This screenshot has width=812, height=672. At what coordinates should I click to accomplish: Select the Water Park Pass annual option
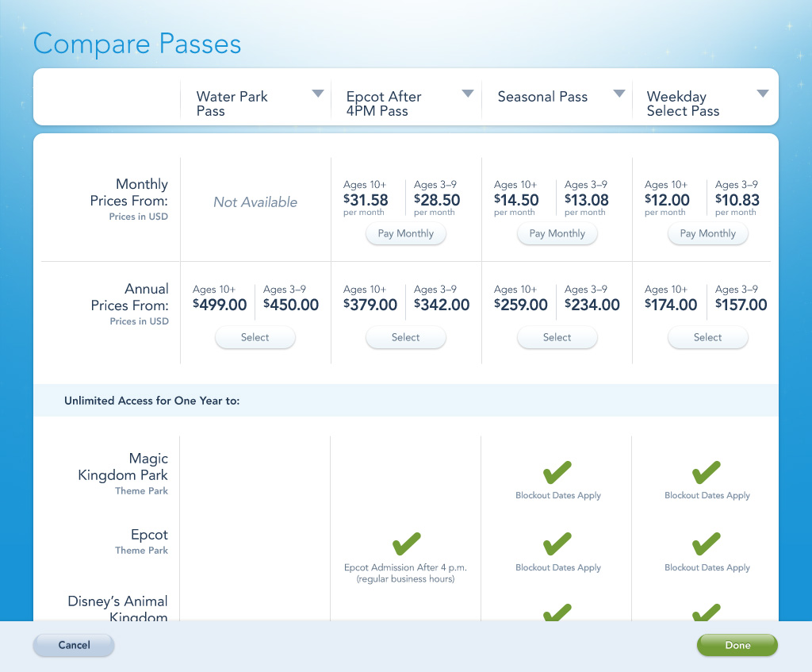tap(255, 338)
